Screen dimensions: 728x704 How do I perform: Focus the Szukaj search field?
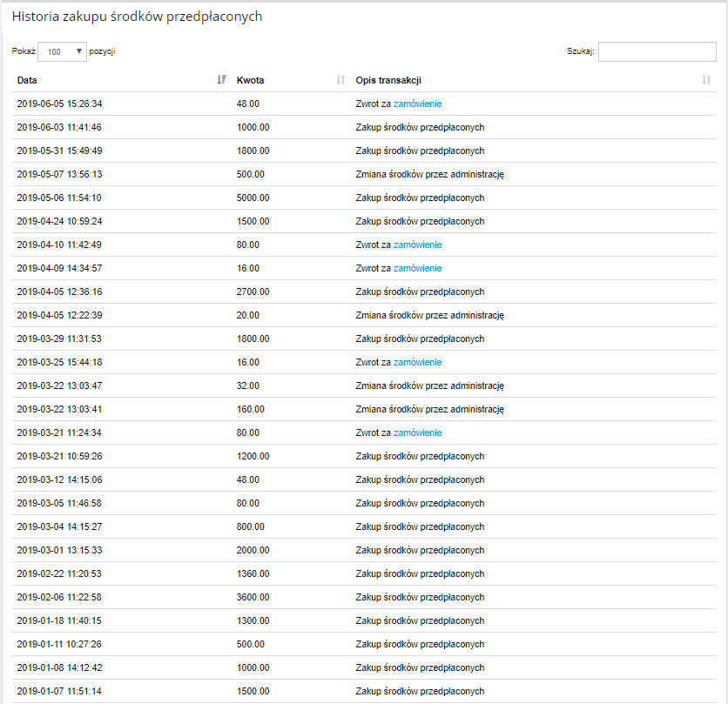pyautogui.click(x=657, y=51)
